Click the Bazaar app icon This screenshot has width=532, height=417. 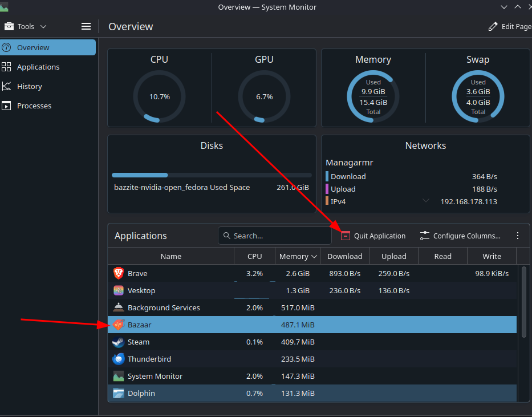119,325
